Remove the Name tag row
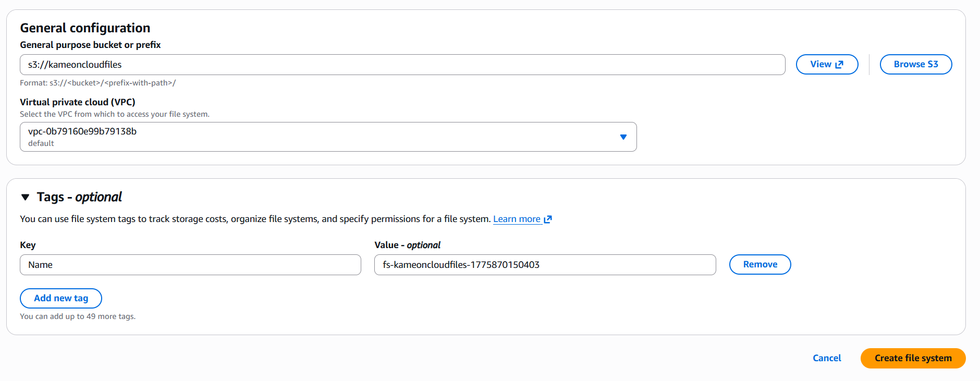The width and height of the screenshot is (980, 381). (x=759, y=265)
